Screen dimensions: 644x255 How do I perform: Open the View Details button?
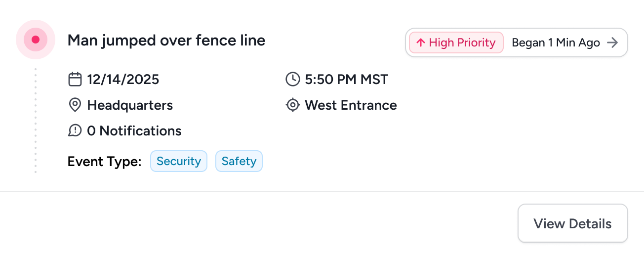pos(572,223)
